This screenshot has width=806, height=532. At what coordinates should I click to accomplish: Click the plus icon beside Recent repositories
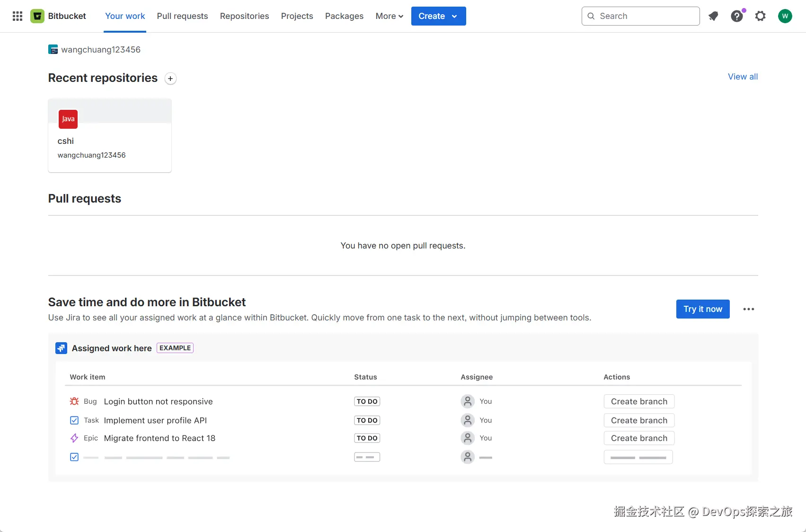point(170,79)
